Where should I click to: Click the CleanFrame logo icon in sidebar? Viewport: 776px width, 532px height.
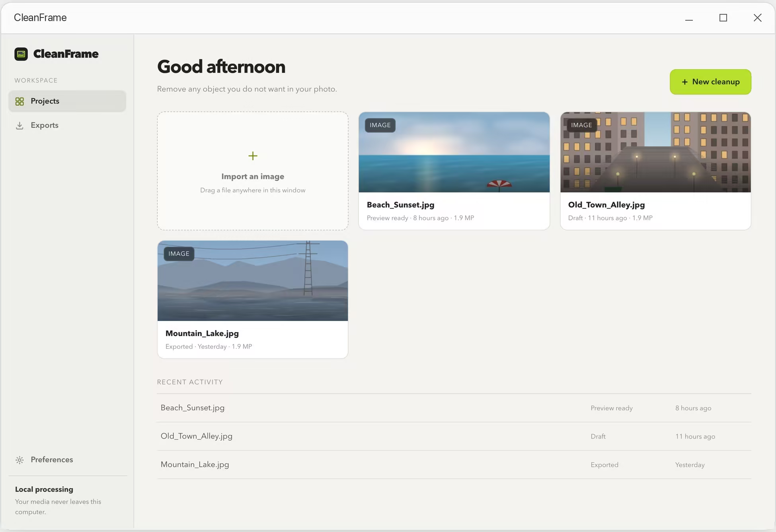click(x=21, y=54)
